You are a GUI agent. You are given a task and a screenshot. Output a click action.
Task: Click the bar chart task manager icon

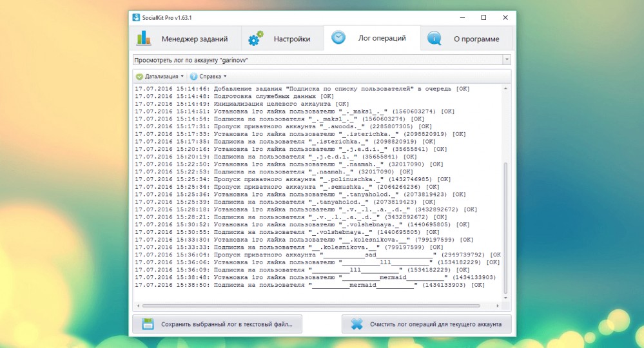point(144,38)
